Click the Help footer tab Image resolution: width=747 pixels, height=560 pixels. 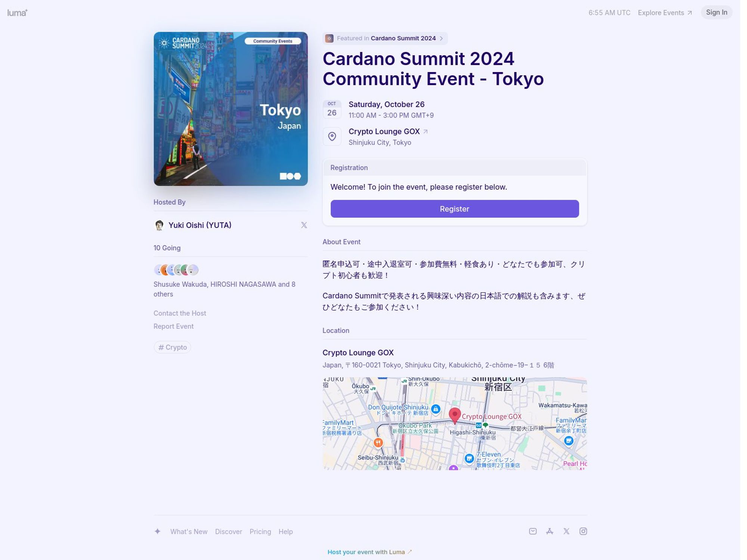[x=285, y=532]
